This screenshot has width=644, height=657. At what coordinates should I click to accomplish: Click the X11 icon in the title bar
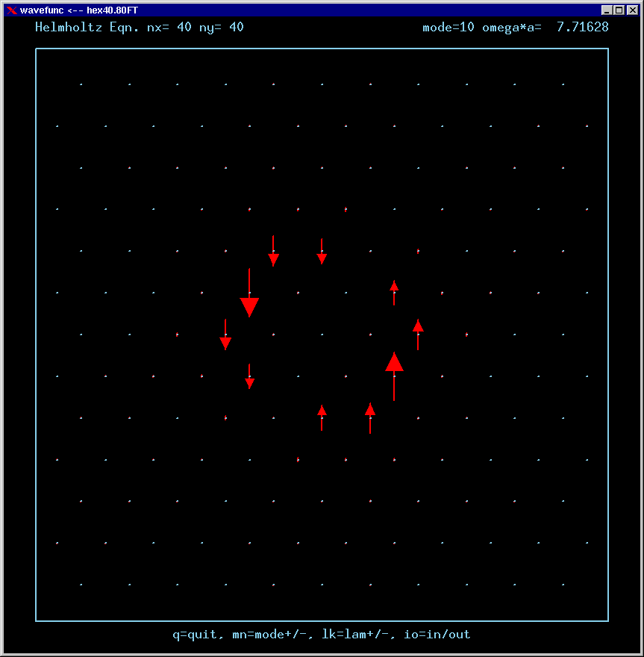click(12, 10)
